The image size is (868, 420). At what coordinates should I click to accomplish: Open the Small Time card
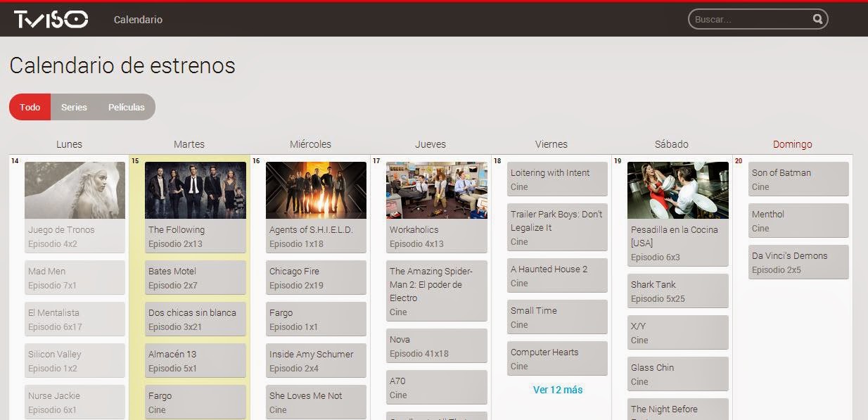pos(557,317)
